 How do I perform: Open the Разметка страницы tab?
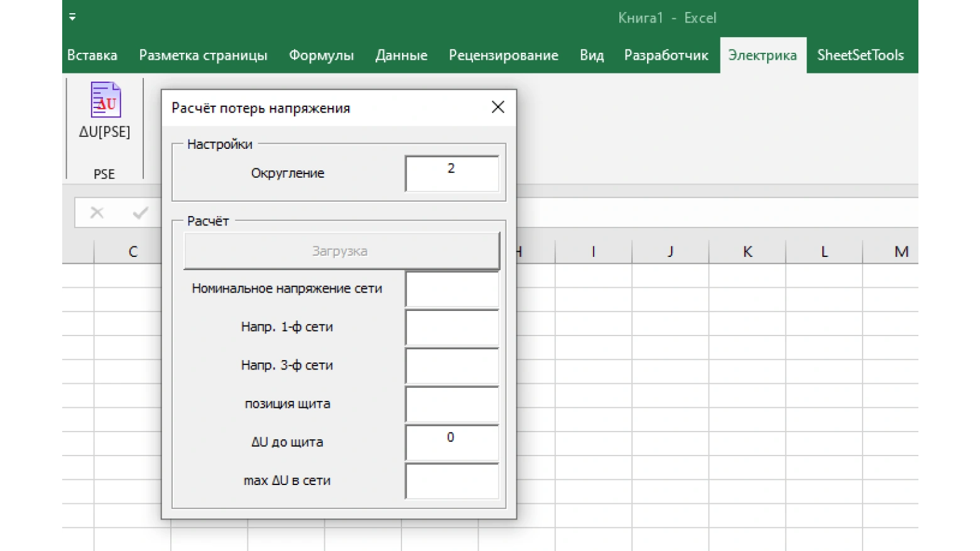203,55
